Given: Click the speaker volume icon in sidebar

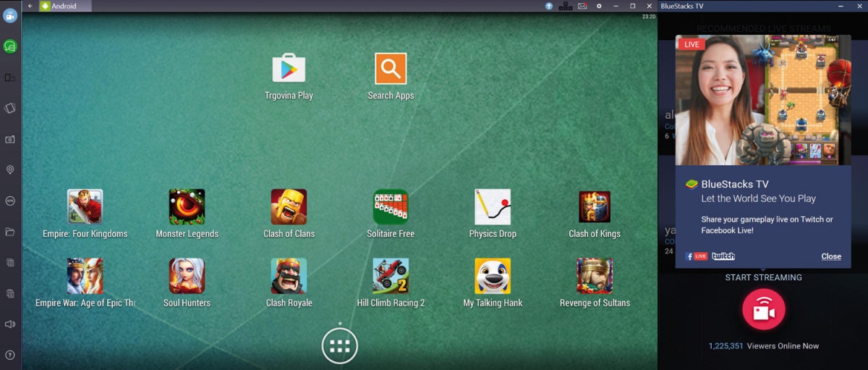Looking at the screenshot, I should tap(10, 324).
